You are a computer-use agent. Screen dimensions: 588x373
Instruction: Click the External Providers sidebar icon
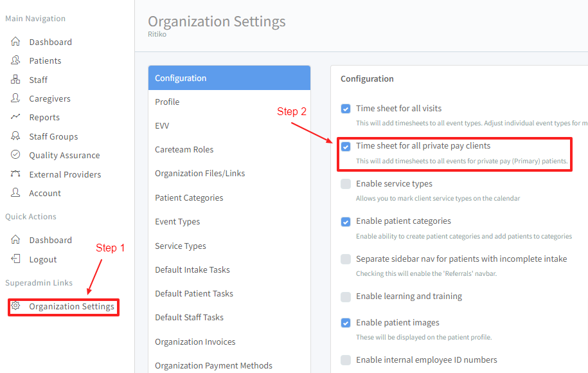coord(15,174)
